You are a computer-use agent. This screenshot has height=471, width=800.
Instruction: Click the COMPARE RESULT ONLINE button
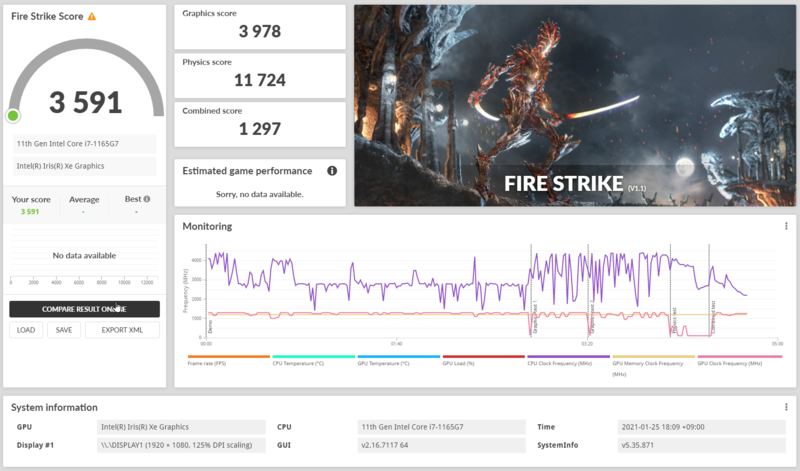click(x=84, y=309)
